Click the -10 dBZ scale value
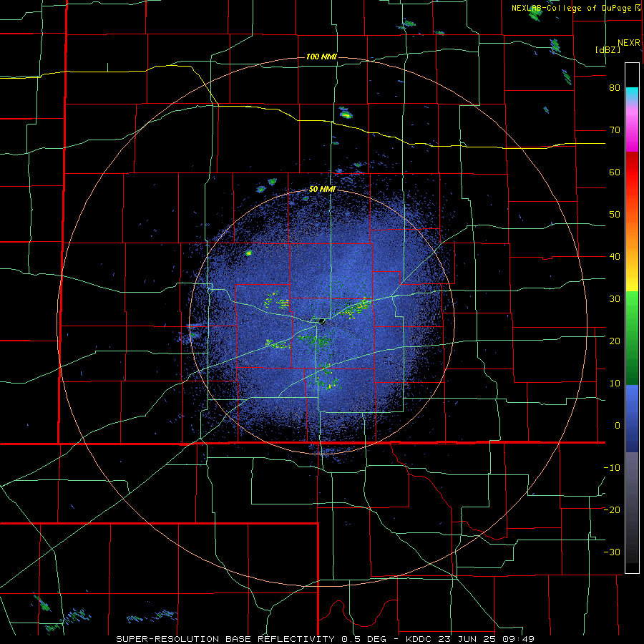This screenshot has width=644, height=644. 612,468
